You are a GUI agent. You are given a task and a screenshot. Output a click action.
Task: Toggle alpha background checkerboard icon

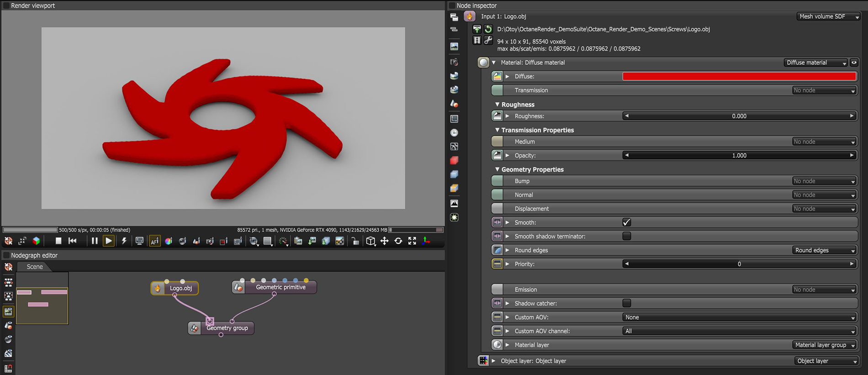(x=339, y=241)
